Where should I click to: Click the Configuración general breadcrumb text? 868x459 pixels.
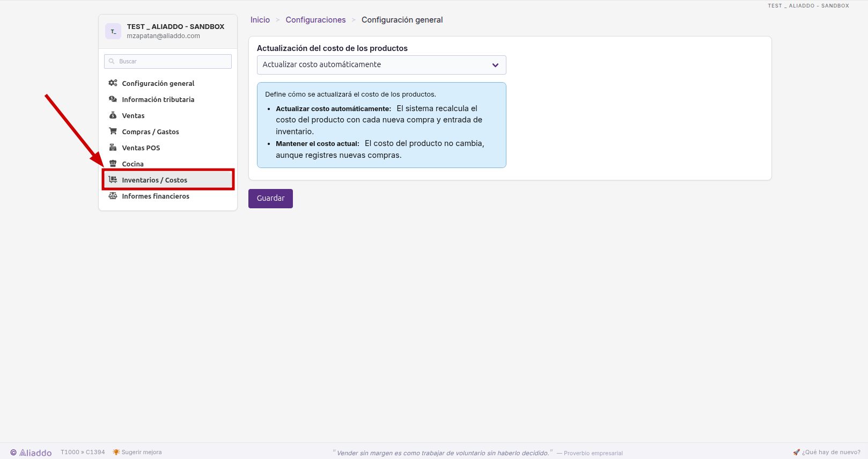pyautogui.click(x=402, y=20)
